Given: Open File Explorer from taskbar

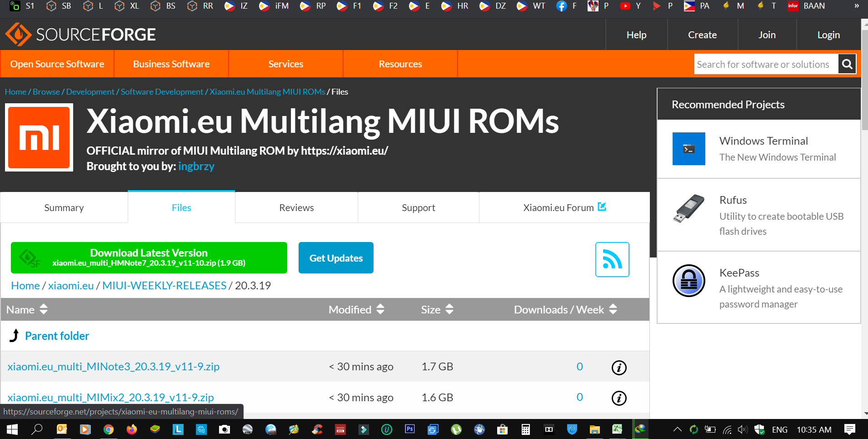Looking at the screenshot, I should (x=594, y=429).
